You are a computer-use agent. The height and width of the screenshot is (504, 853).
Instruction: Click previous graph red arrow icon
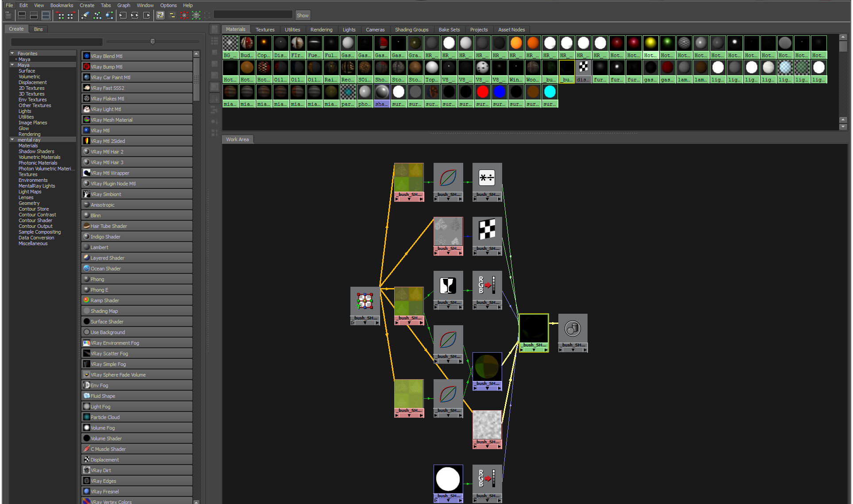(61, 15)
